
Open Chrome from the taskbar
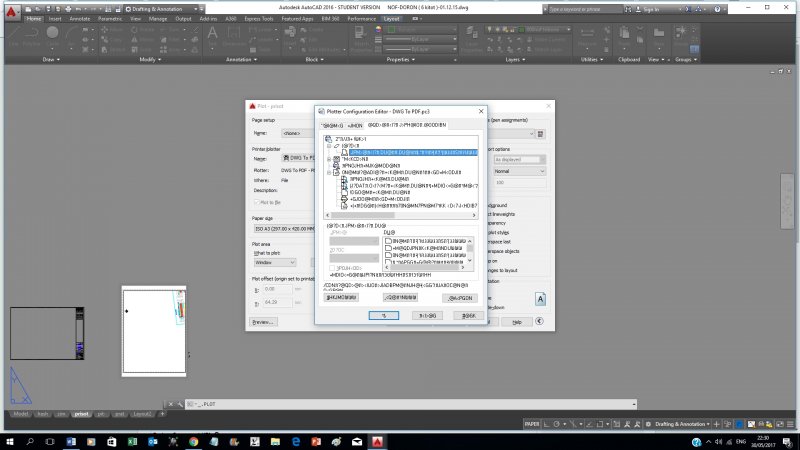[193, 441]
